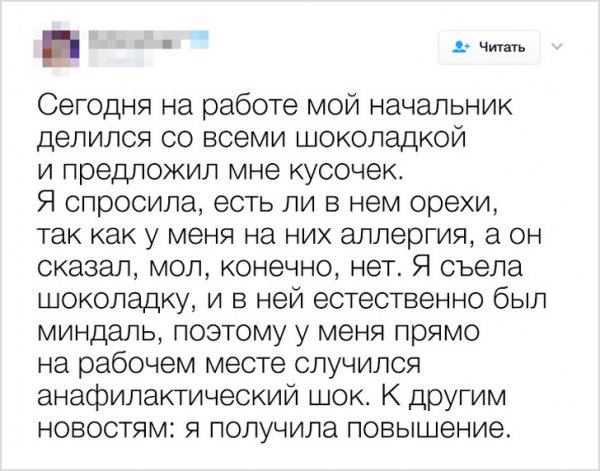
Task: Click the add-person icon inside Читать button
Action: pos(460,46)
